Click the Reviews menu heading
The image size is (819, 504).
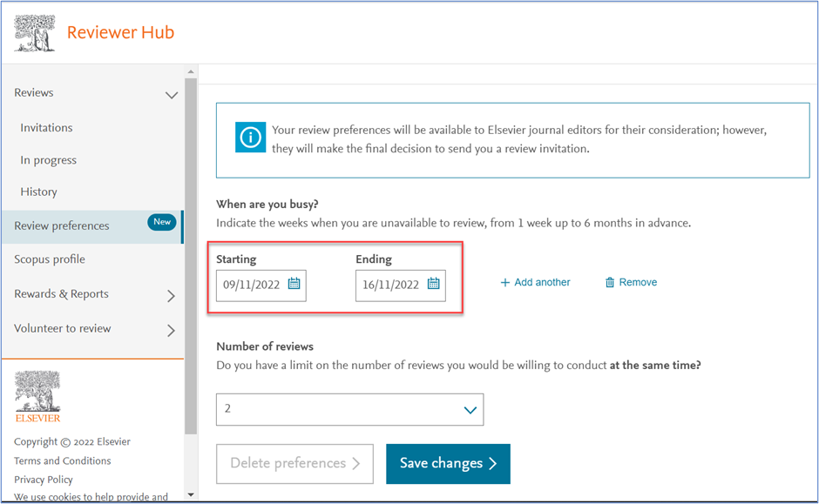point(33,93)
